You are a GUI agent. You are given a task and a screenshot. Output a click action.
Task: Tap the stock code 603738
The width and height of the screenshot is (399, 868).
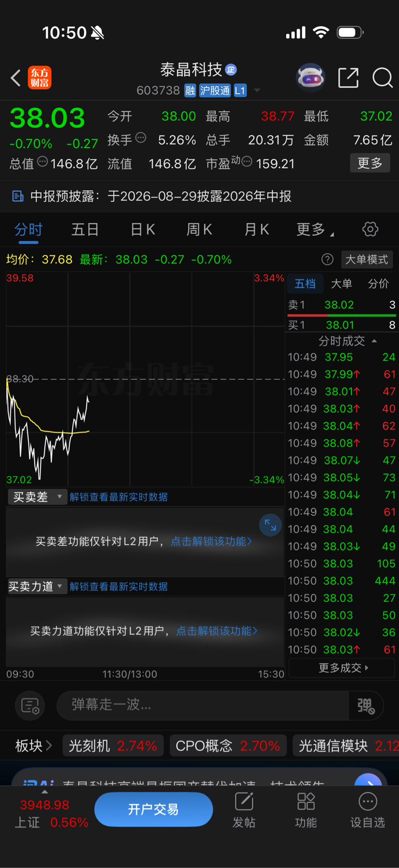click(x=158, y=90)
